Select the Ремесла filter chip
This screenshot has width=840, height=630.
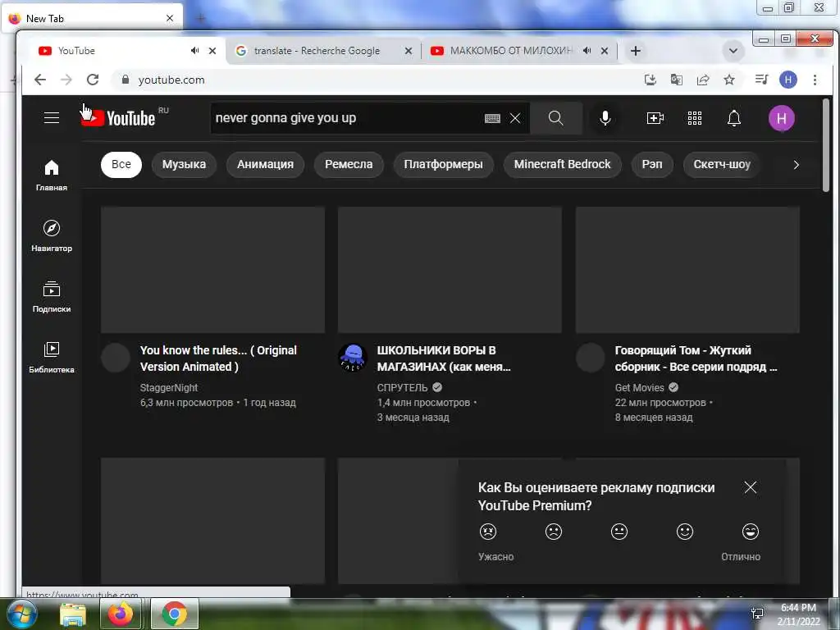(349, 164)
